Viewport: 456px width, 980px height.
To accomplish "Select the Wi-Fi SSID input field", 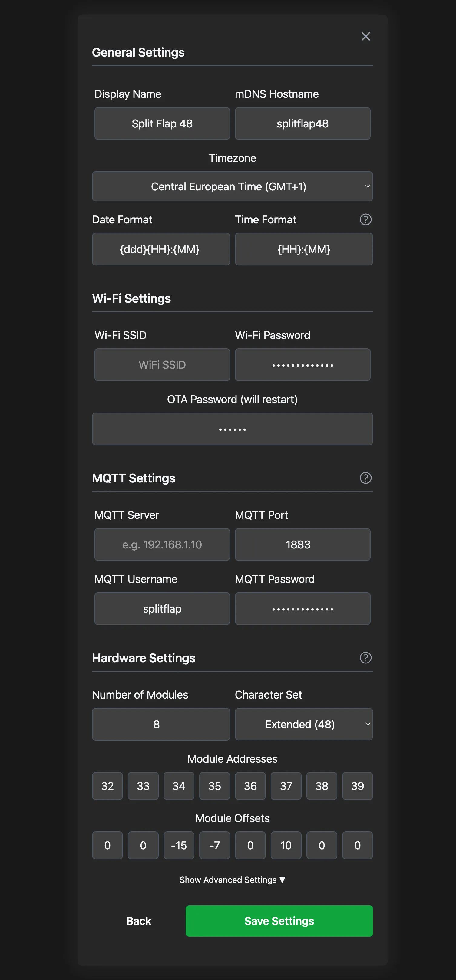I will tap(162, 365).
